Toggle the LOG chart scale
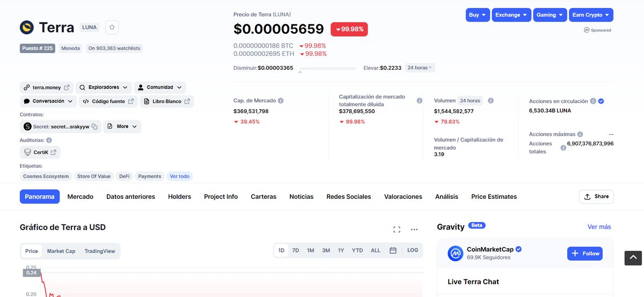The height and width of the screenshot is (297, 644). click(413, 250)
